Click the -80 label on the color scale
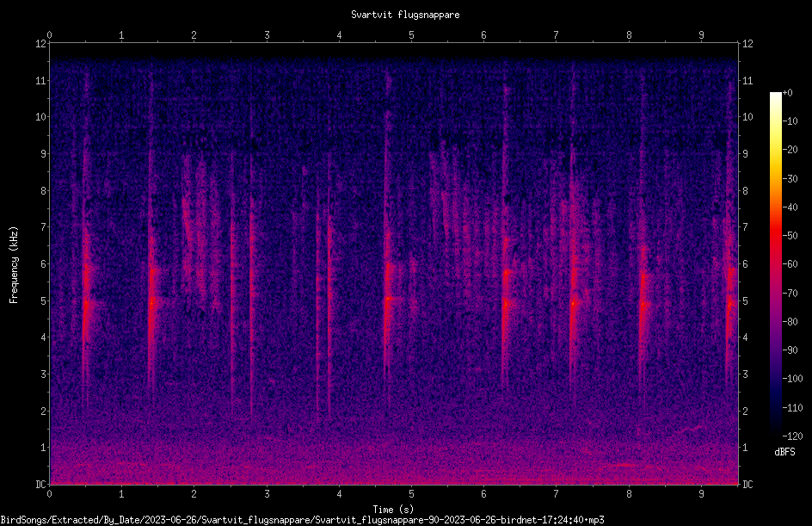This screenshot has height=526, width=812. (790, 322)
